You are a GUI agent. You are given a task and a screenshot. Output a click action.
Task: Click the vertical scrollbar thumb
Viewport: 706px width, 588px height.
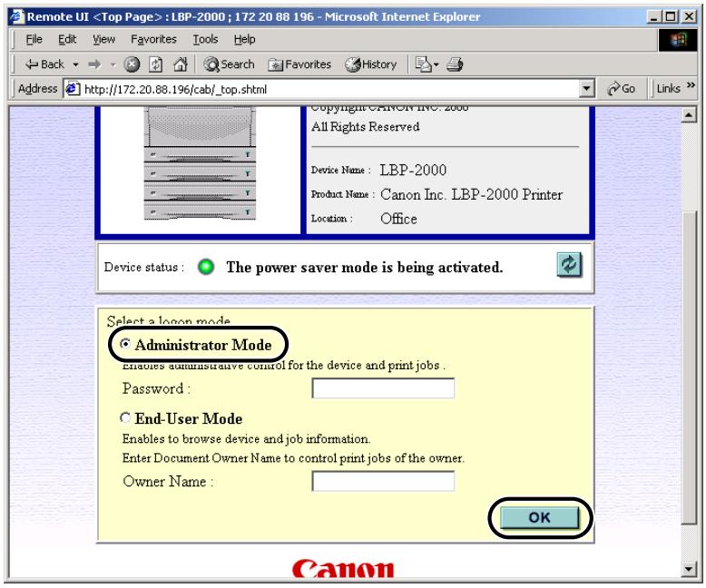coord(689,367)
